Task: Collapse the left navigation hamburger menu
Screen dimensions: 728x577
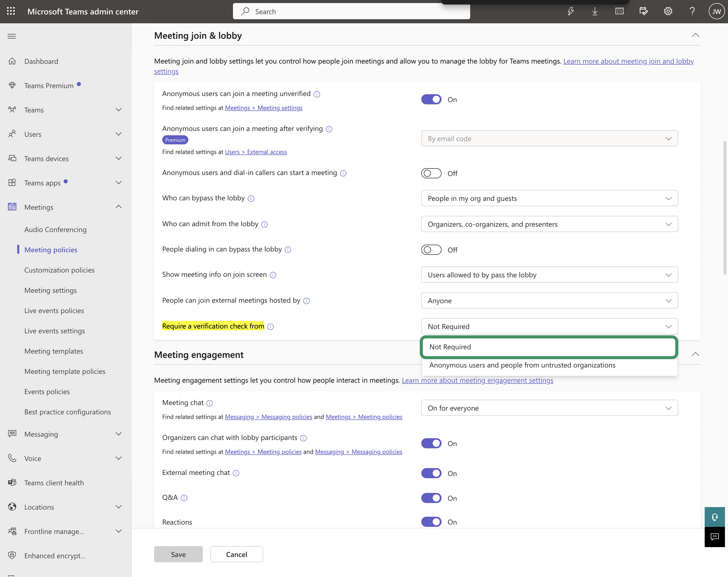Action: [12, 36]
